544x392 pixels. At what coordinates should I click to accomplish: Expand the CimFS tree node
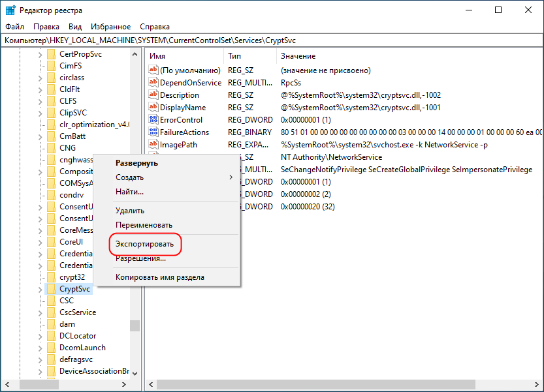(41, 66)
